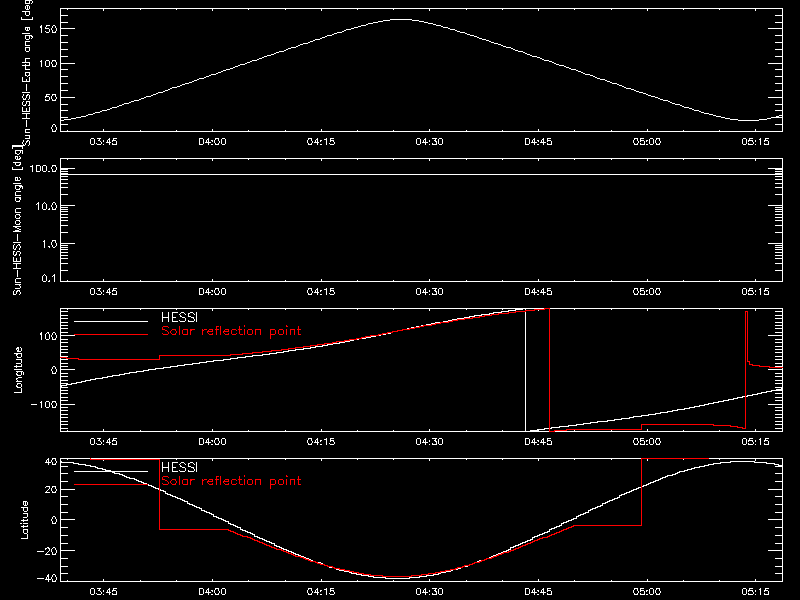This screenshot has height=600, width=800.
Task: Select 04:30 time label under the Latitude plot
Action: (429, 592)
